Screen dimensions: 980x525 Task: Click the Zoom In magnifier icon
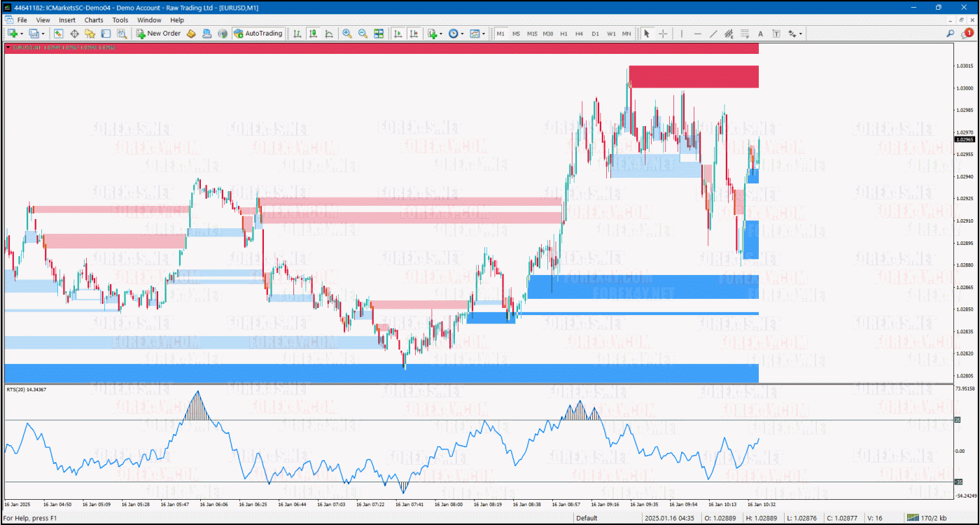347,34
